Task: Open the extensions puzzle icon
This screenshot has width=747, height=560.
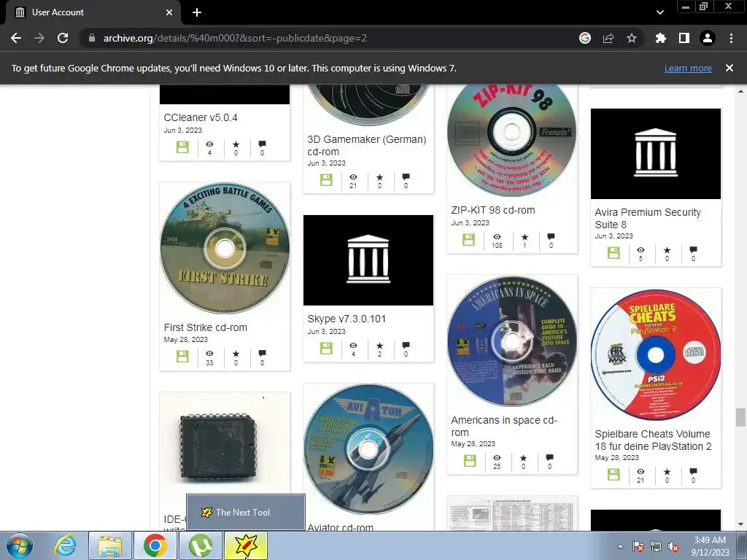Action: [660, 38]
